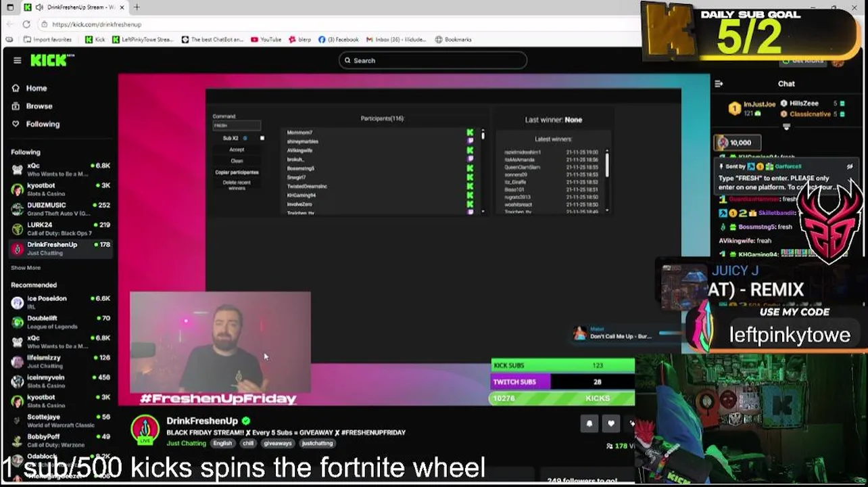Open iceinmyvein recommended channel

pos(61,381)
